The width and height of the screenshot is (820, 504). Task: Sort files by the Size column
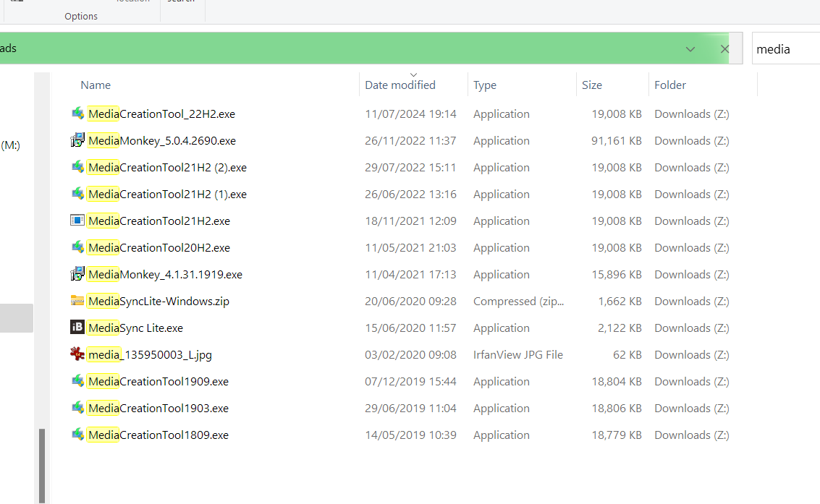pos(592,85)
